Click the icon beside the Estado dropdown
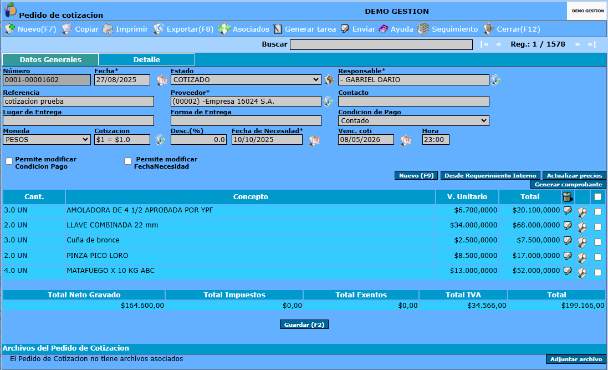 pos(329,80)
